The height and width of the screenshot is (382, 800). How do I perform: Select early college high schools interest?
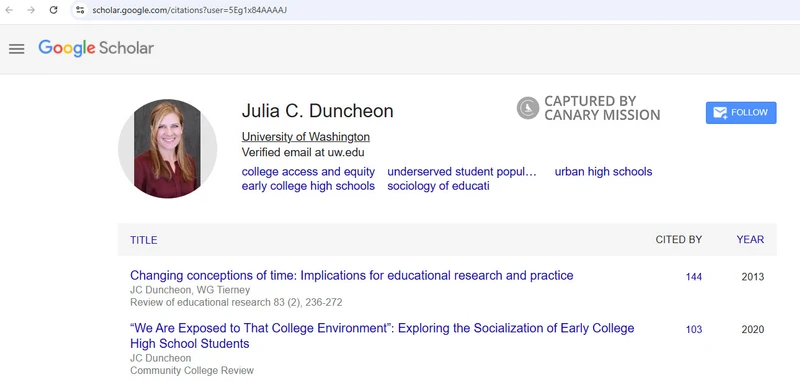pyautogui.click(x=308, y=186)
